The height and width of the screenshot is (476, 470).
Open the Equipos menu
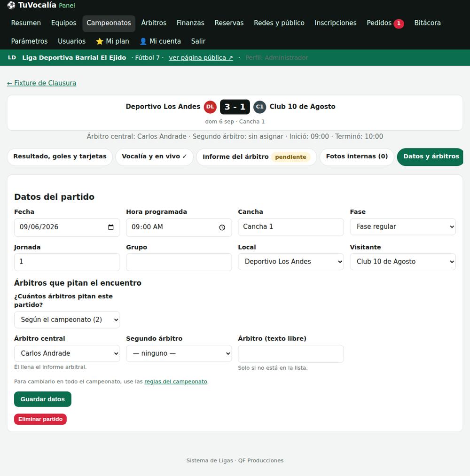click(x=64, y=23)
